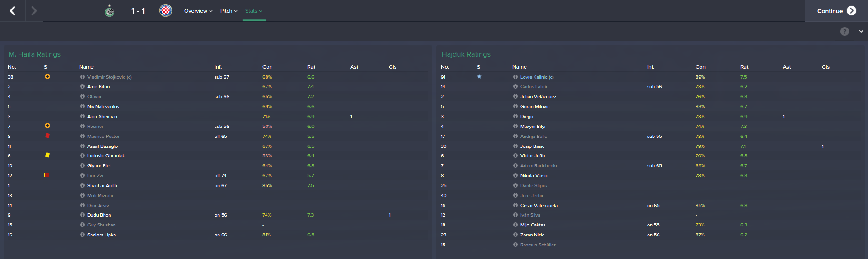Open the Pitch dropdown menu

(229, 11)
